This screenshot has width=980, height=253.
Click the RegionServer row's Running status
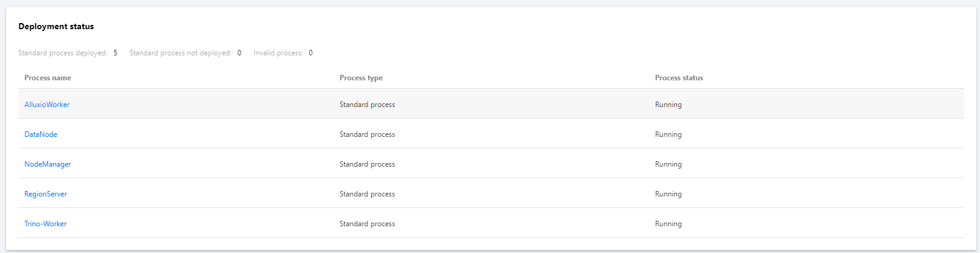pos(668,194)
